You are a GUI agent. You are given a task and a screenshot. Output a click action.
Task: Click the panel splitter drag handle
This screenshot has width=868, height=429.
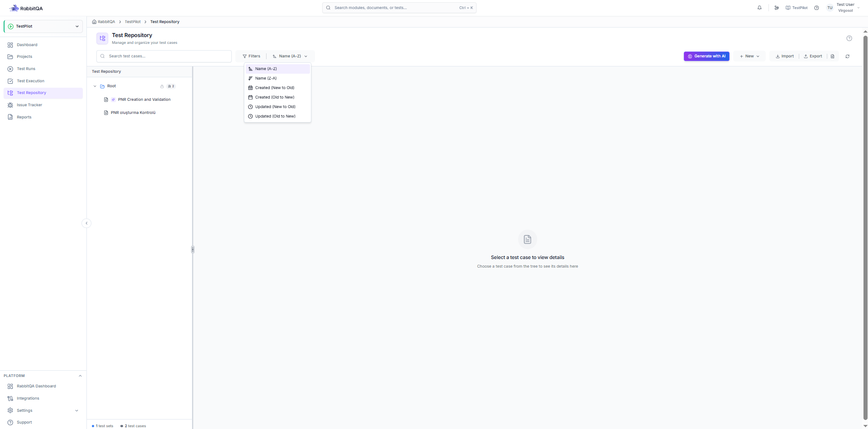[192, 249]
